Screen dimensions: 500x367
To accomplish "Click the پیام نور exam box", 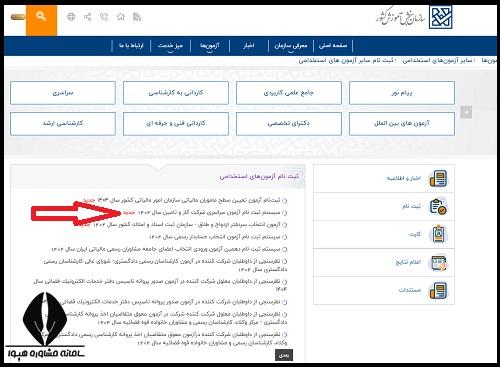I will tap(402, 93).
